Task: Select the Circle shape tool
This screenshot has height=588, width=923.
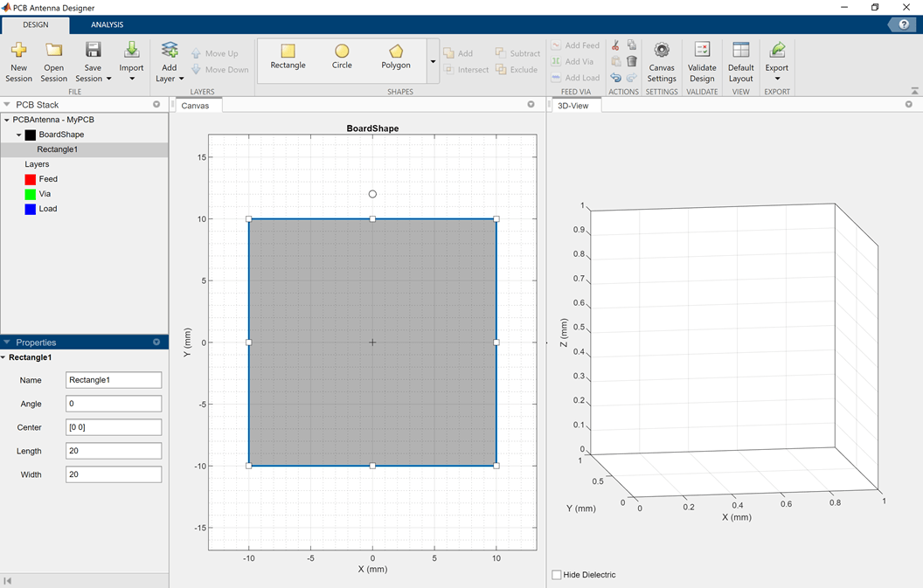Action: point(342,57)
